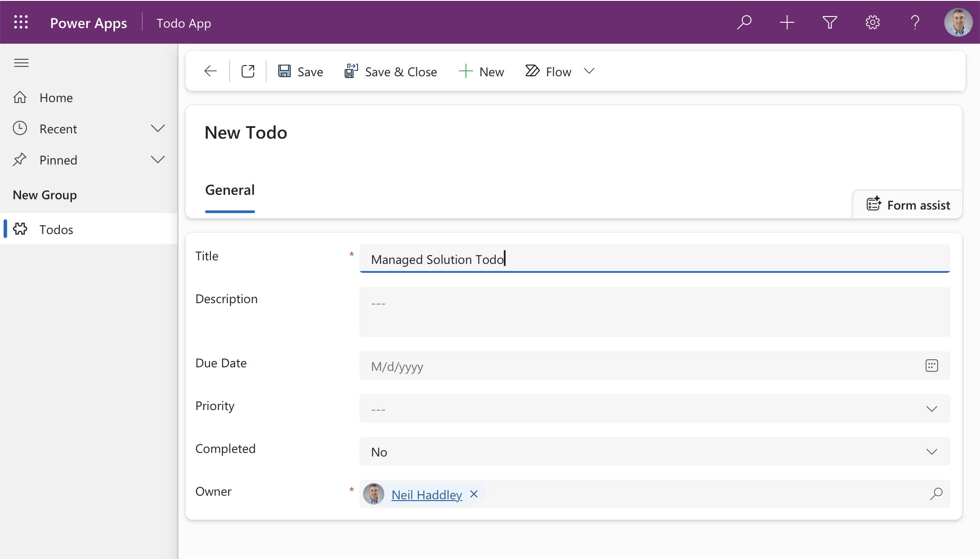The width and height of the screenshot is (980, 559).
Task: Click into the Title input field
Action: tap(655, 259)
